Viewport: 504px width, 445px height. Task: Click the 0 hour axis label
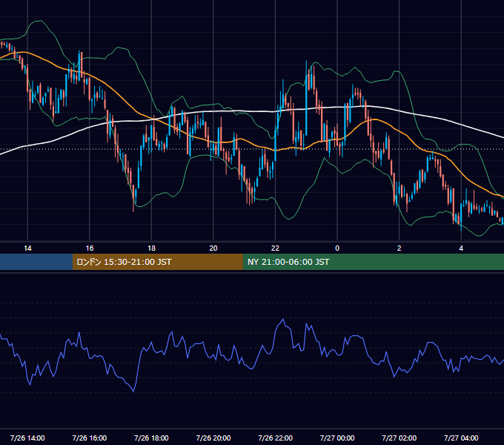[337, 248]
